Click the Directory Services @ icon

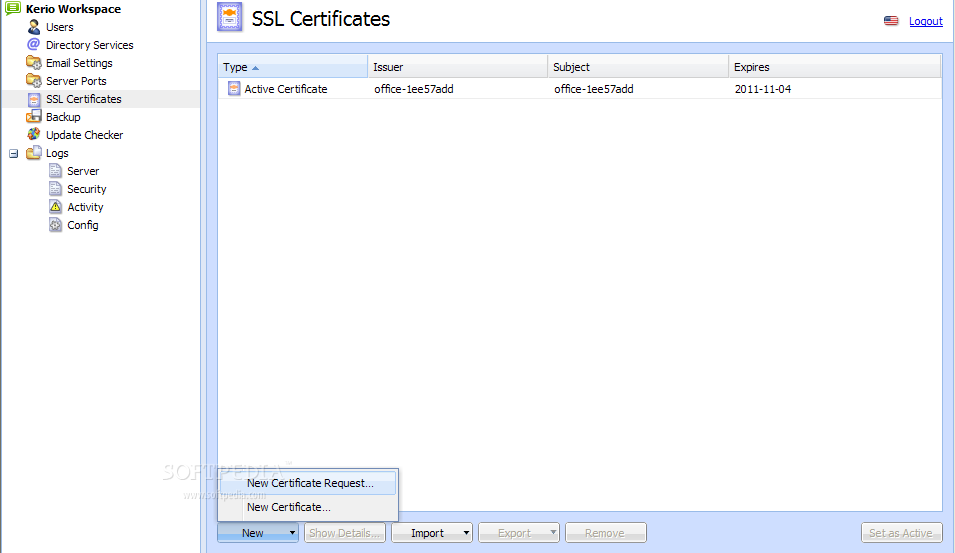click(33, 44)
